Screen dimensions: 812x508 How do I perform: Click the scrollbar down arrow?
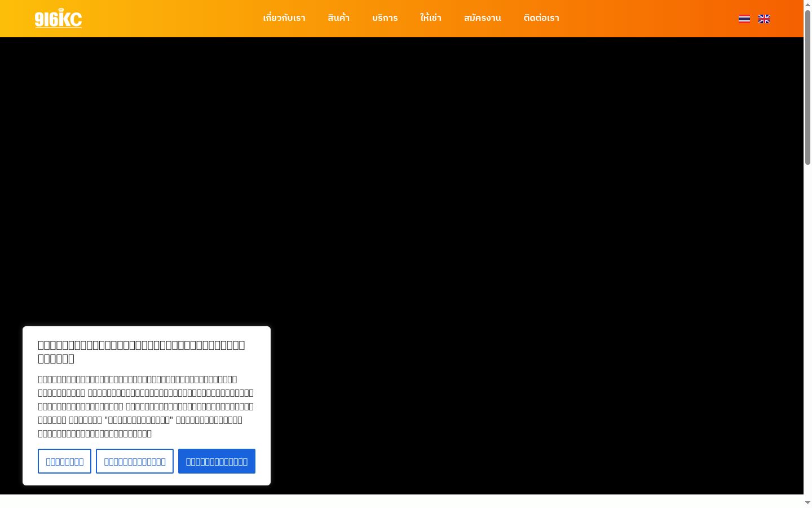[807, 502]
